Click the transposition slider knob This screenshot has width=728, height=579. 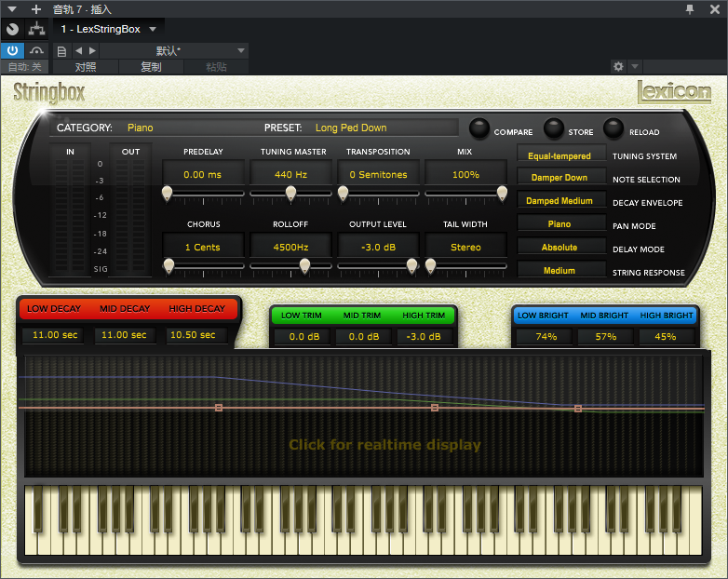tap(344, 193)
